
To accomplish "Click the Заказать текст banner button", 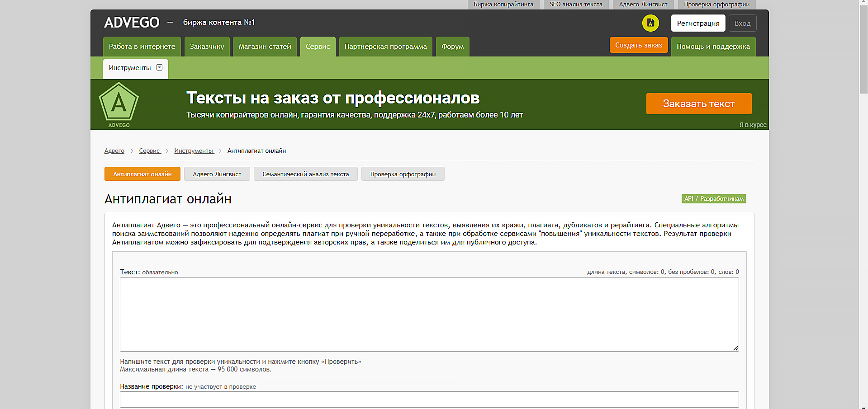I will coord(699,103).
